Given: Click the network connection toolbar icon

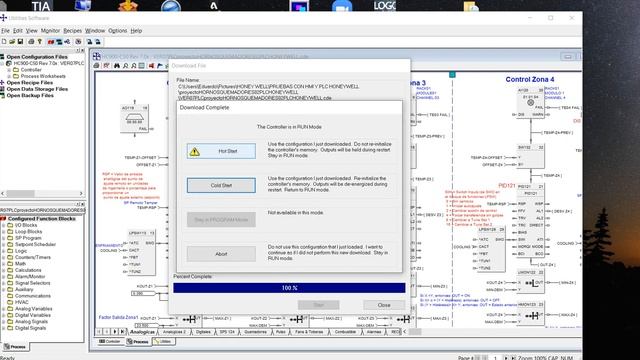Looking at the screenshot, I should point(67,42).
